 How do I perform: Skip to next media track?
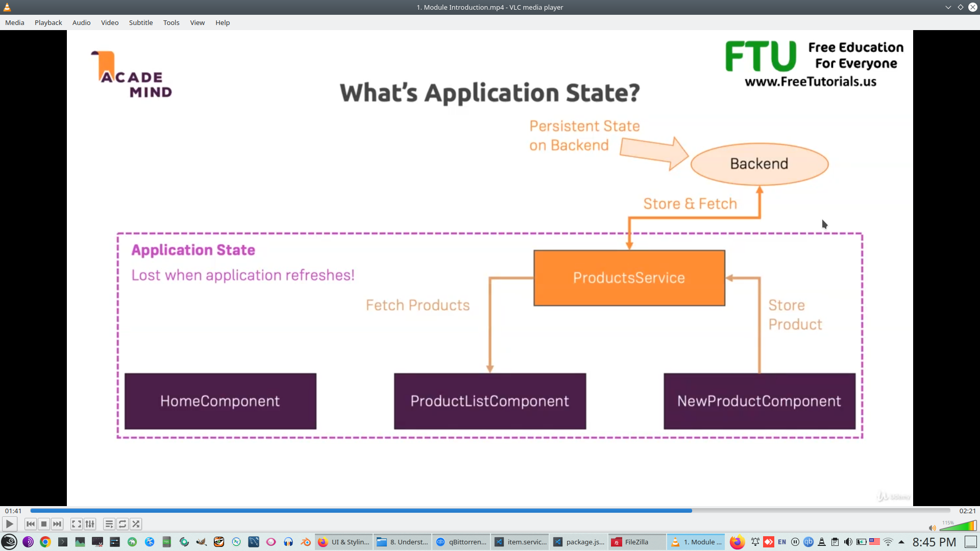(x=57, y=524)
